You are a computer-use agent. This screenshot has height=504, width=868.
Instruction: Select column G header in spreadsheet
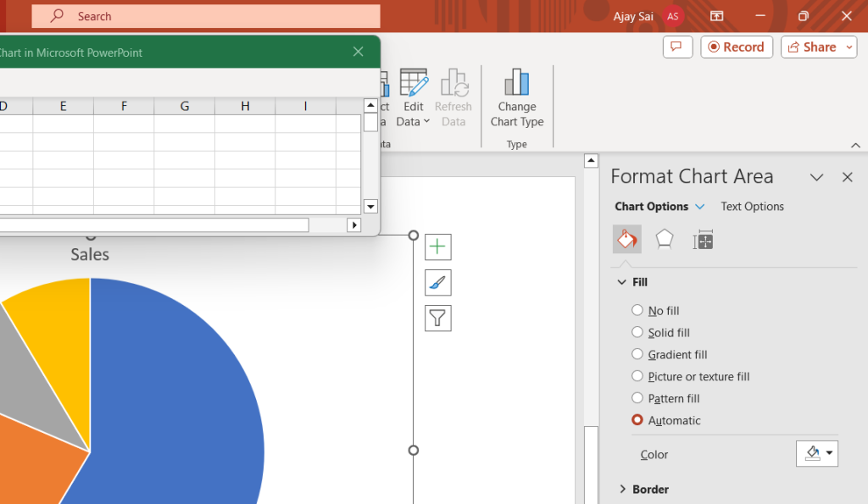pos(184,106)
